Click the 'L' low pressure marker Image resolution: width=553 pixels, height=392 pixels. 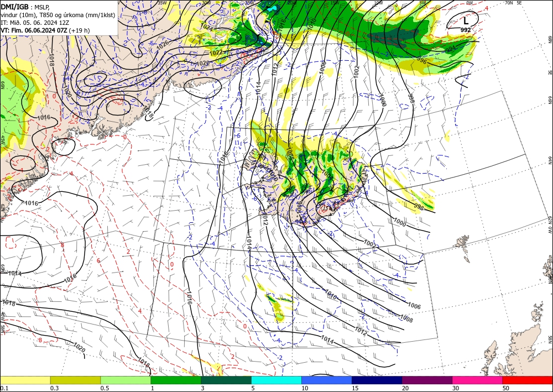[466, 21]
